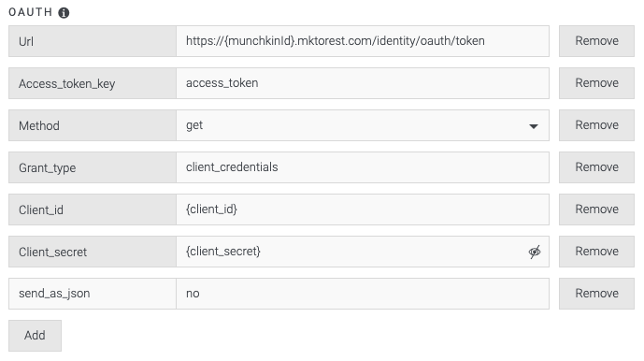
Task: Remove the Access_token_key row
Action: [x=596, y=83]
